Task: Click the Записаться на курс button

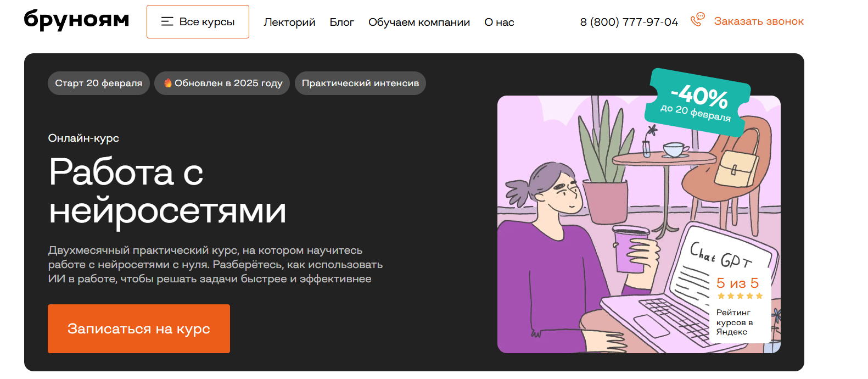Action: click(139, 328)
